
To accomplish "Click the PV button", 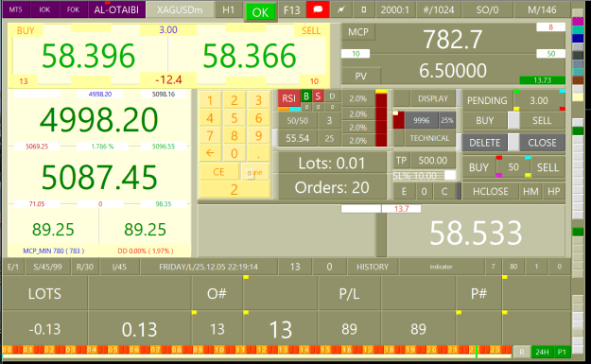I will click(x=360, y=77).
